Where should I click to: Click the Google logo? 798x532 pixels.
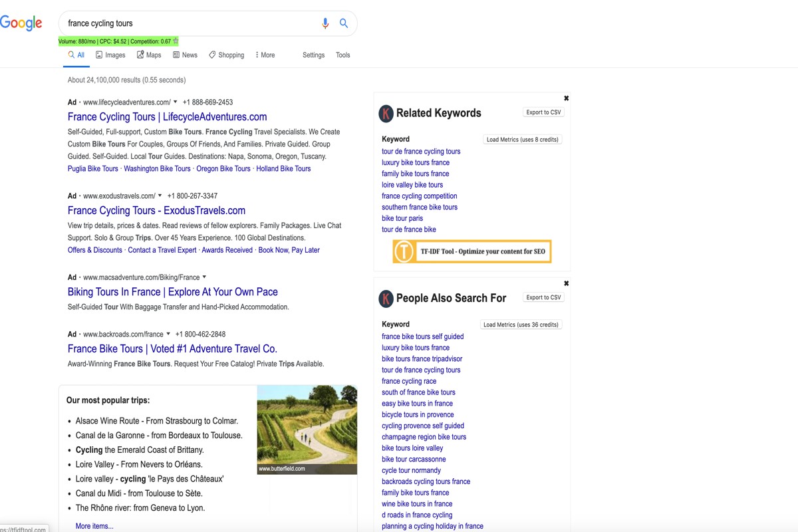(21, 23)
